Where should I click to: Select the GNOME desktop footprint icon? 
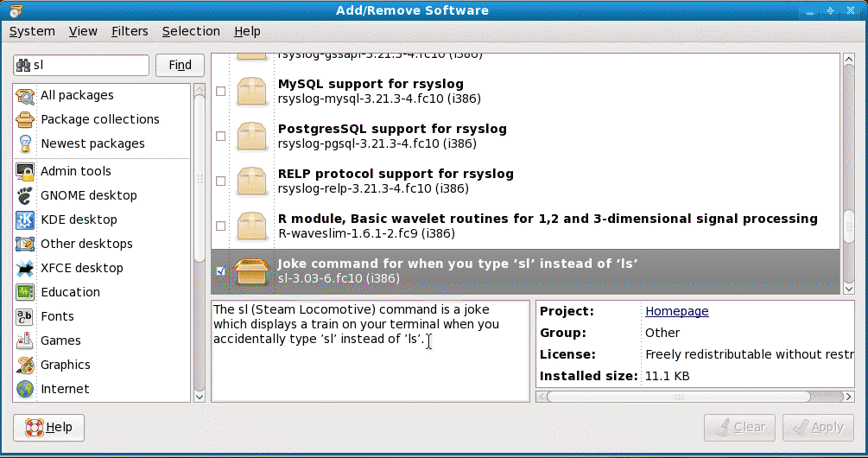25,195
